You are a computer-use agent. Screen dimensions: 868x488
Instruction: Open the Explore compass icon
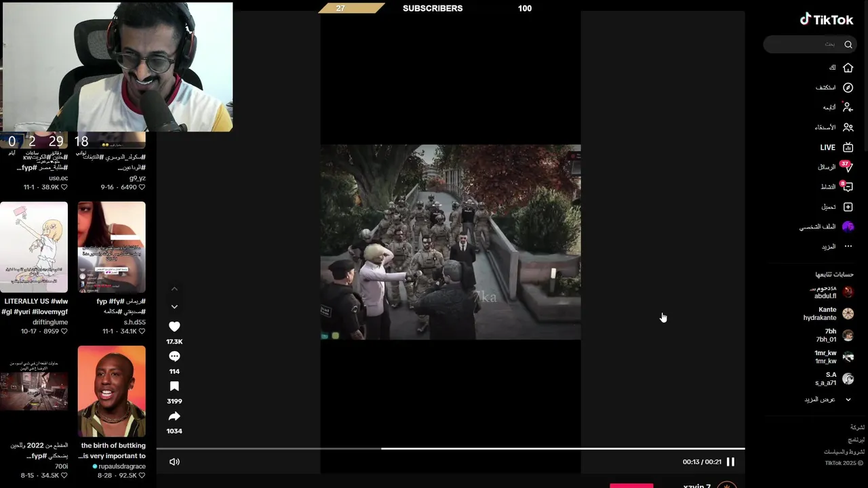tap(848, 87)
